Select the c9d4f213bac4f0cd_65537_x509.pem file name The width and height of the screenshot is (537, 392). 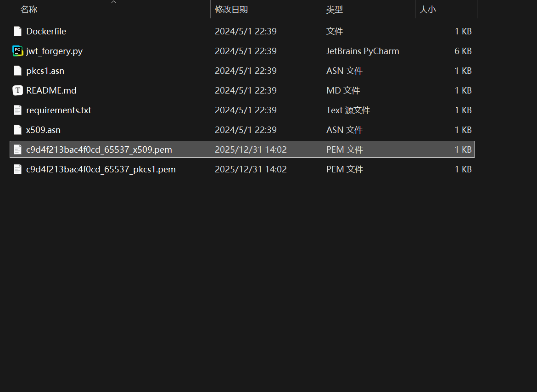[x=99, y=149]
